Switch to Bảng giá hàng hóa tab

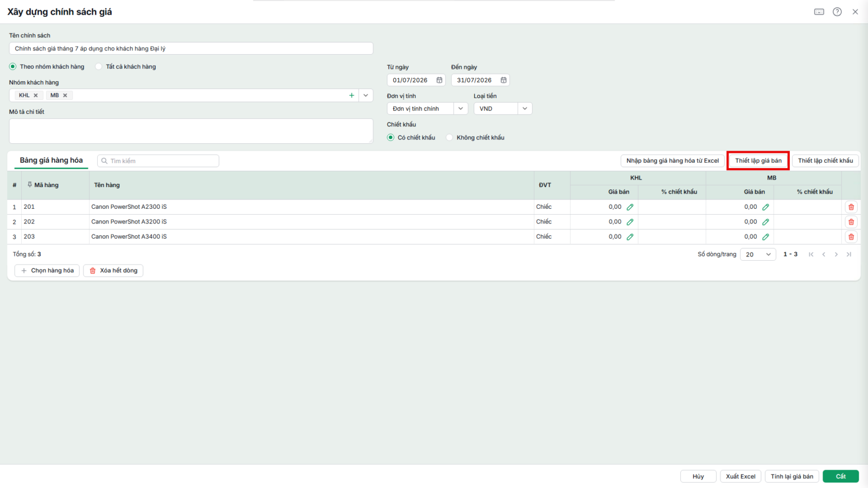pyautogui.click(x=52, y=160)
